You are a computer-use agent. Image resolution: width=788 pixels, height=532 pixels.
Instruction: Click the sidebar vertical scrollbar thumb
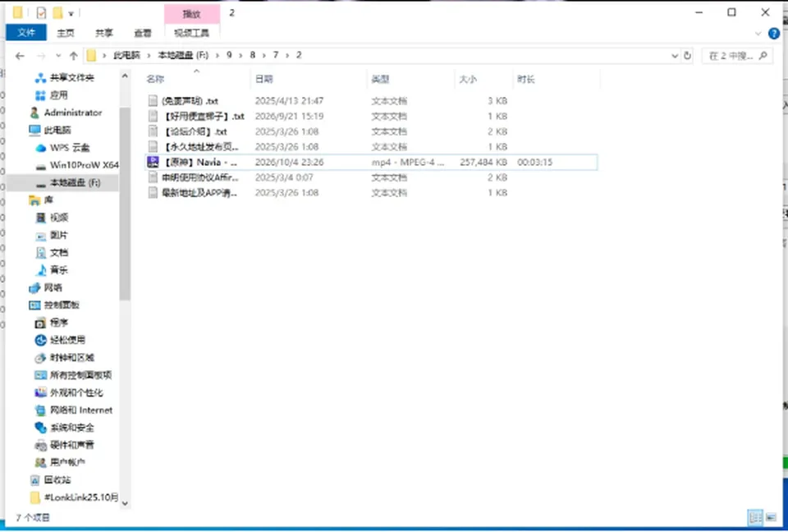tap(125, 204)
